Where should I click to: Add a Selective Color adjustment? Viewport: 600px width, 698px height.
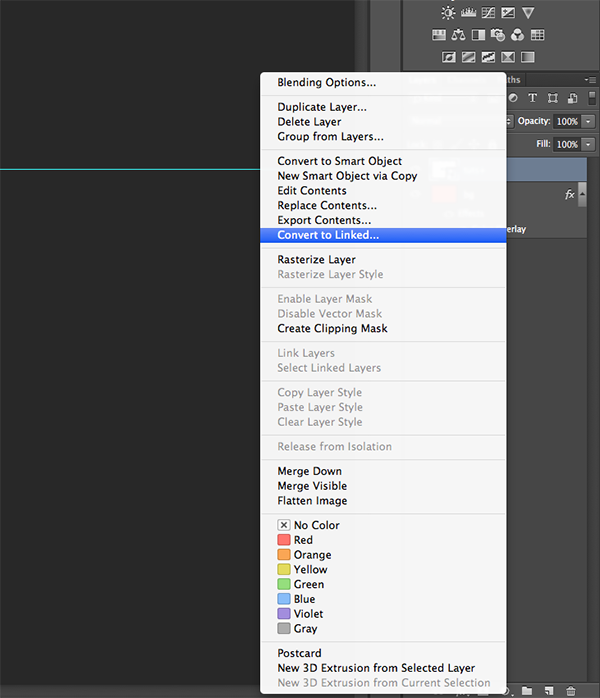tap(508, 57)
